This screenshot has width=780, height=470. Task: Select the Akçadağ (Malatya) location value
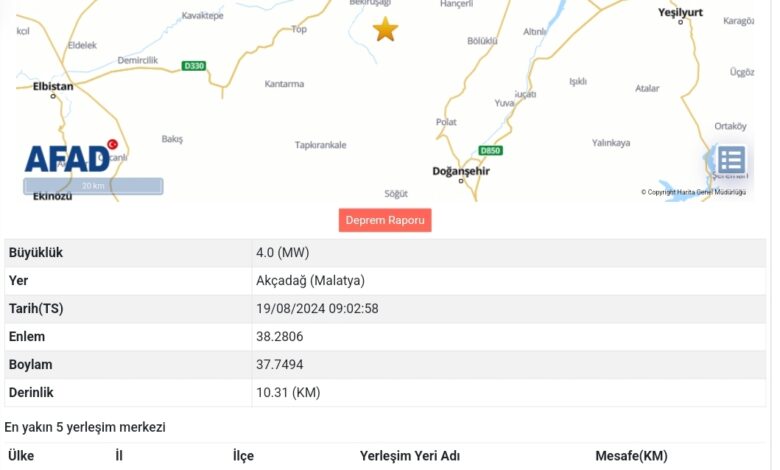[310, 281]
